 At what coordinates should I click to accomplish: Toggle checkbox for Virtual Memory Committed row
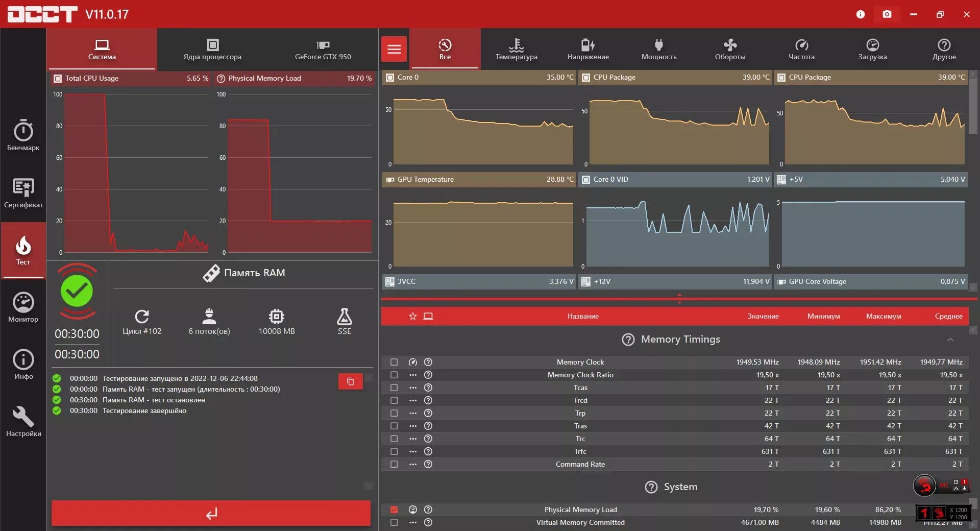[394, 522]
